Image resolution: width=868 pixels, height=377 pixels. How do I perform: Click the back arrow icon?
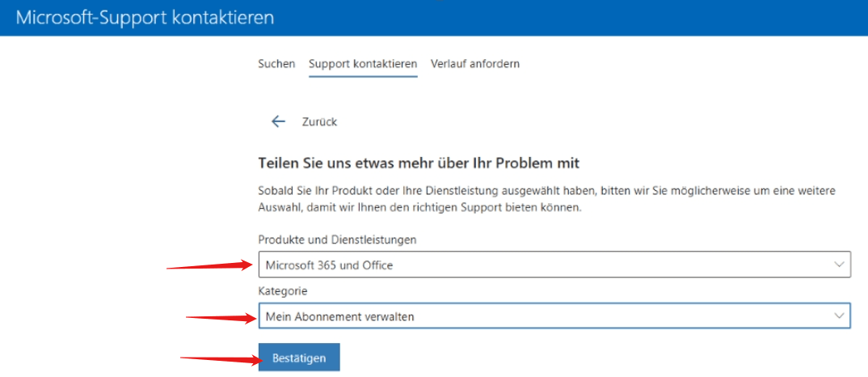(278, 122)
